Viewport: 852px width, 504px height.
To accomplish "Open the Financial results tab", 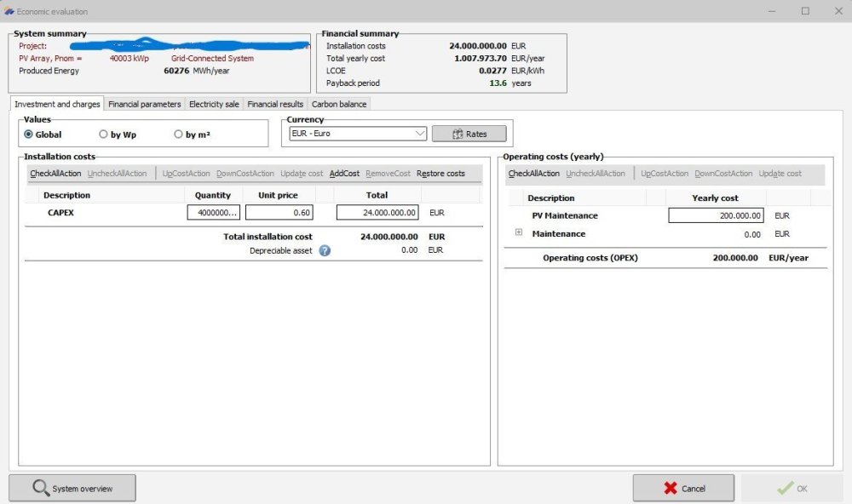I will point(275,104).
